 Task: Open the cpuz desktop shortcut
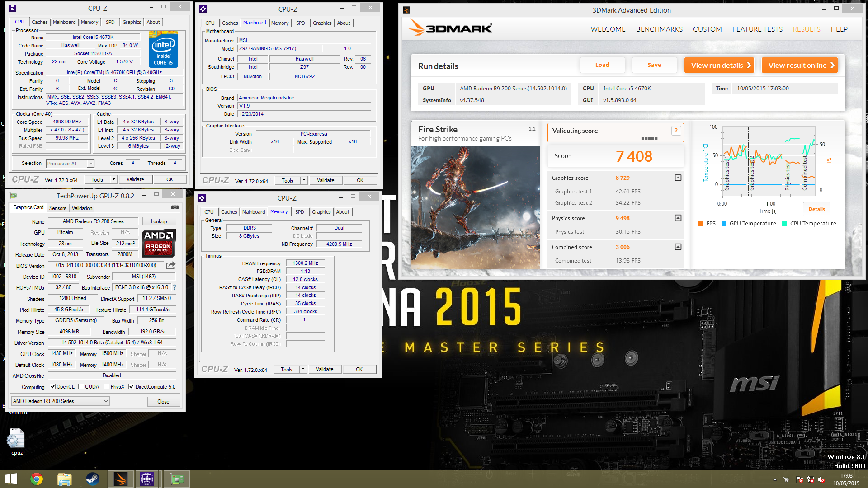tap(17, 441)
